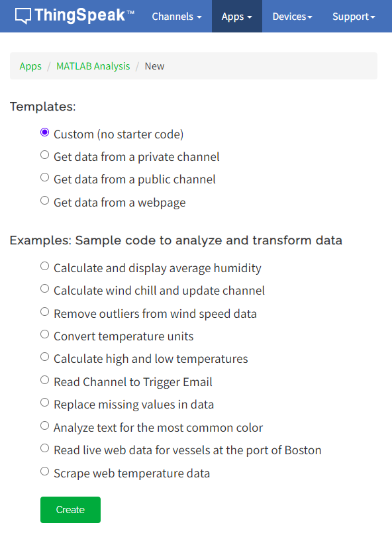392x539 pixels.
Task: Select Get data from a webpage option
Action: [x=45, y=201]
